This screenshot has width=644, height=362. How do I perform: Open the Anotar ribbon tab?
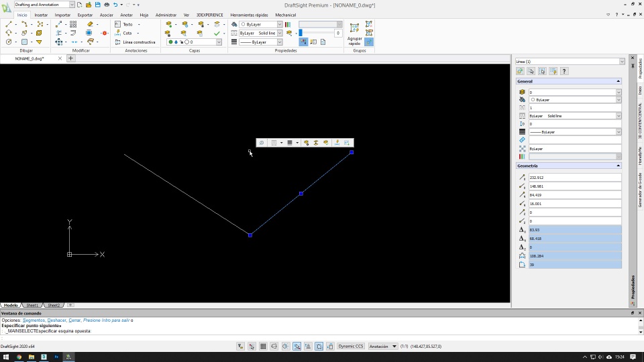tap(126, 15)
